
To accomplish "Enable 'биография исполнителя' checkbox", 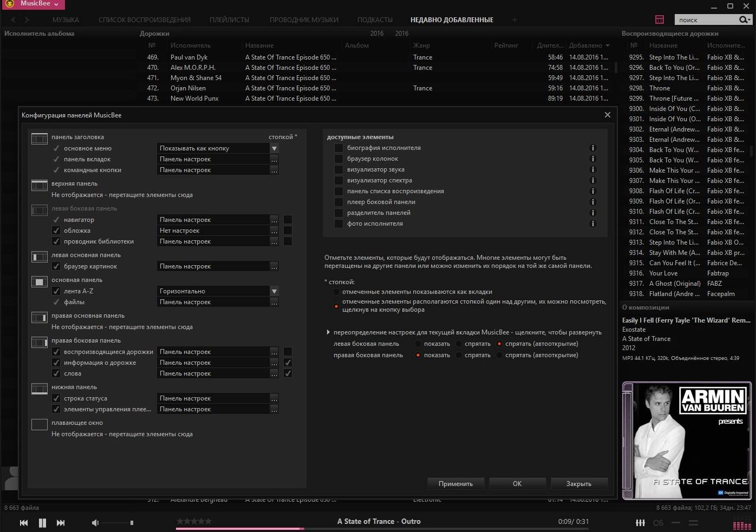I will point(338,148).
